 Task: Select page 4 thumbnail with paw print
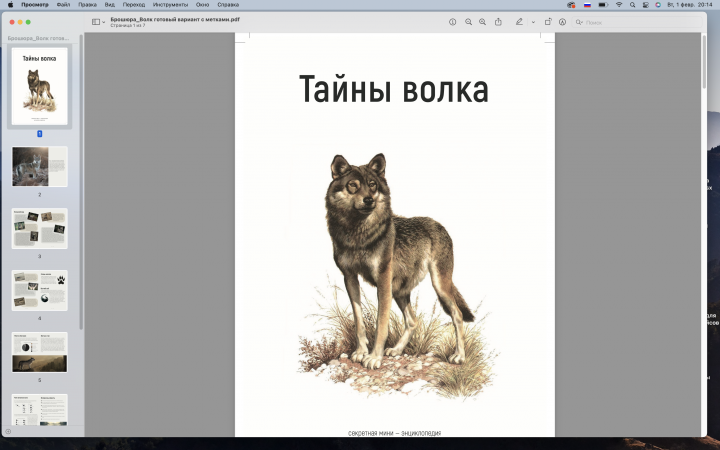tap(39, 290)
